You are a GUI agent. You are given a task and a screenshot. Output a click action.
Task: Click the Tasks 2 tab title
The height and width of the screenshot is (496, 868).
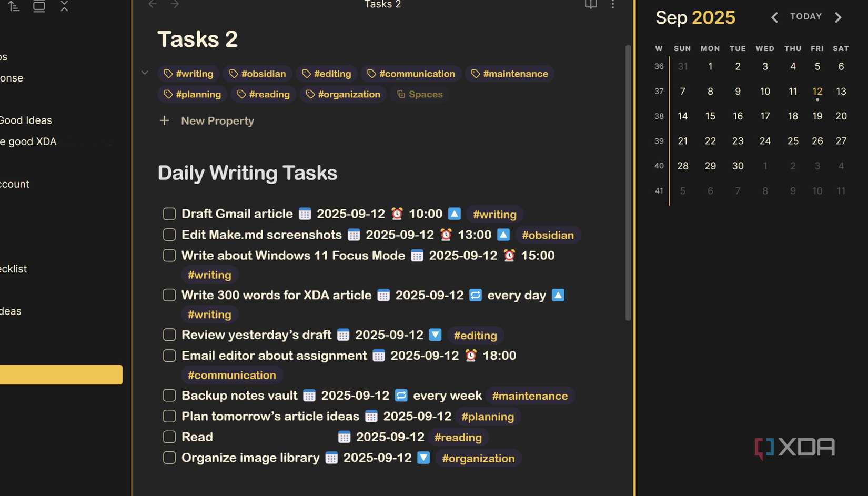tap(383, 4)
